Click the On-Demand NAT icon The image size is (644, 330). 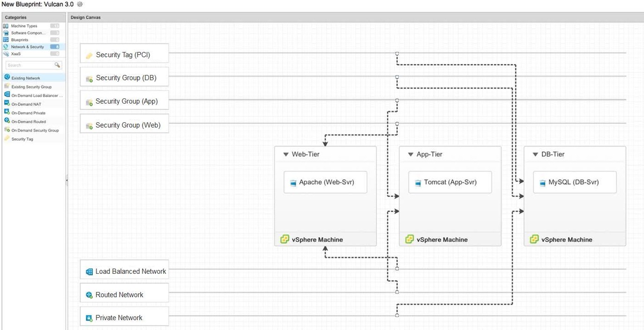[x=6, y=104]
